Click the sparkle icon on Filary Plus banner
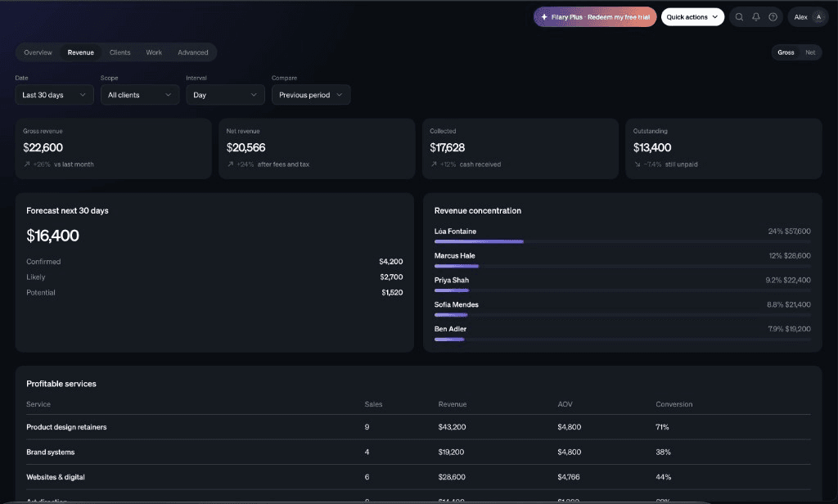 point(544,17)
